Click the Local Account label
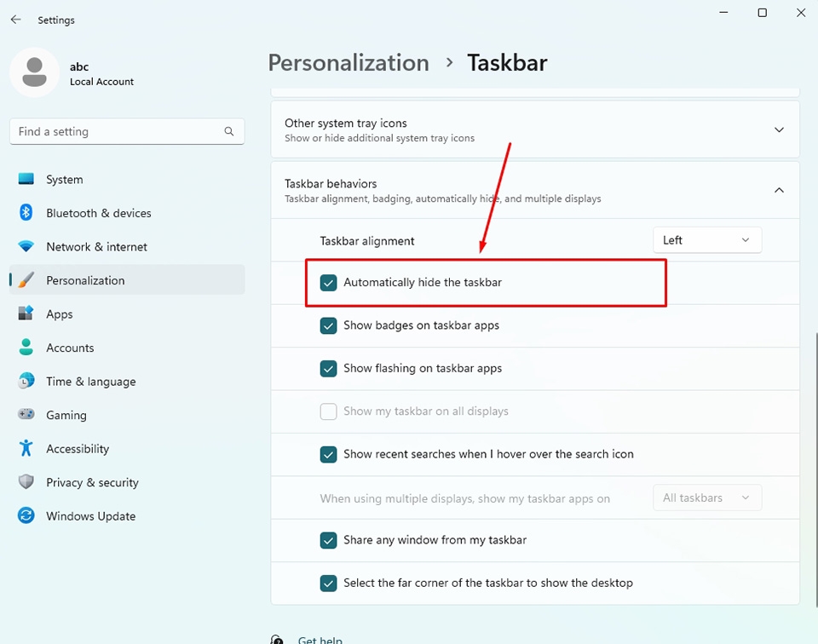 (x=101, y=81)
